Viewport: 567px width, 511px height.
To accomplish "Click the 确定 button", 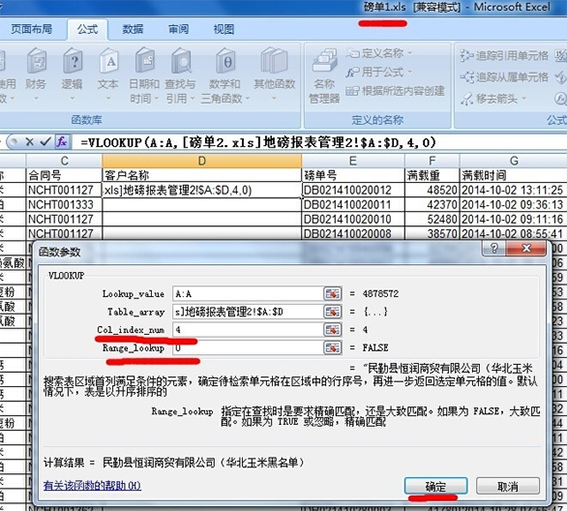I will (x=436, y=486).
